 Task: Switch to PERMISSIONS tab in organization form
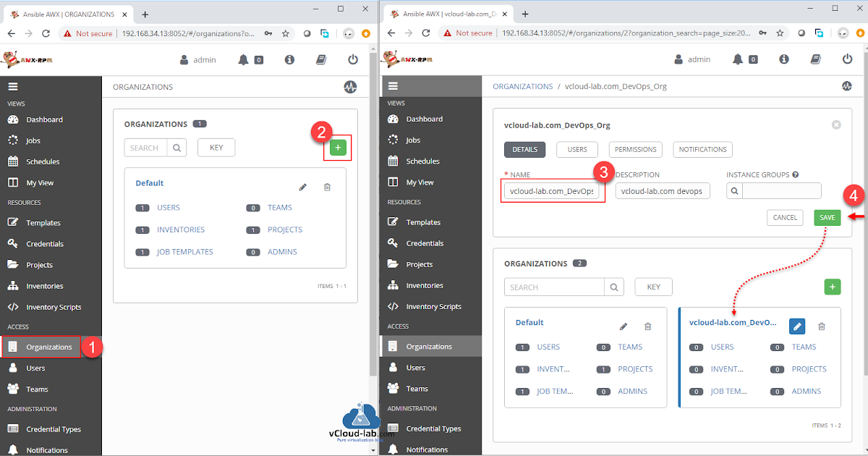pos(636,150)
